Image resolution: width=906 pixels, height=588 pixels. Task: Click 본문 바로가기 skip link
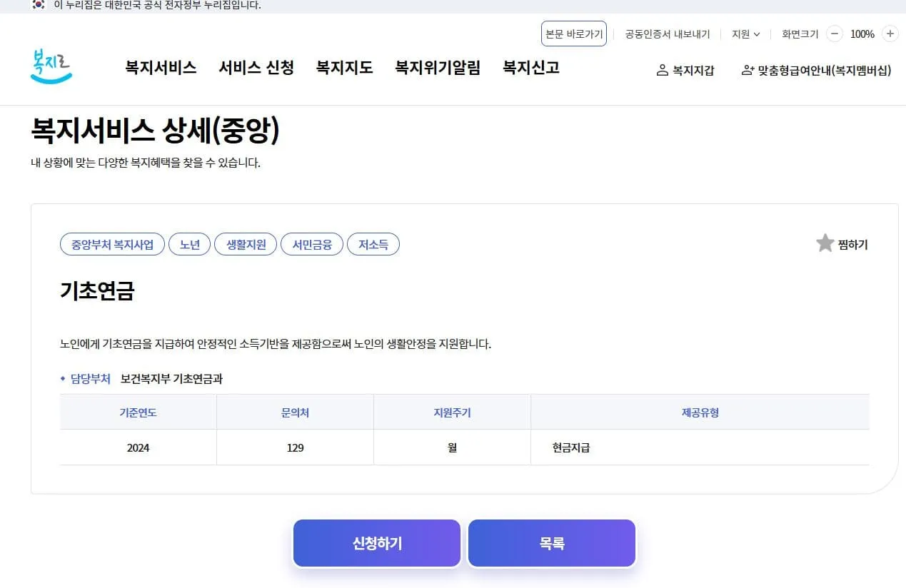pos(573,34)
